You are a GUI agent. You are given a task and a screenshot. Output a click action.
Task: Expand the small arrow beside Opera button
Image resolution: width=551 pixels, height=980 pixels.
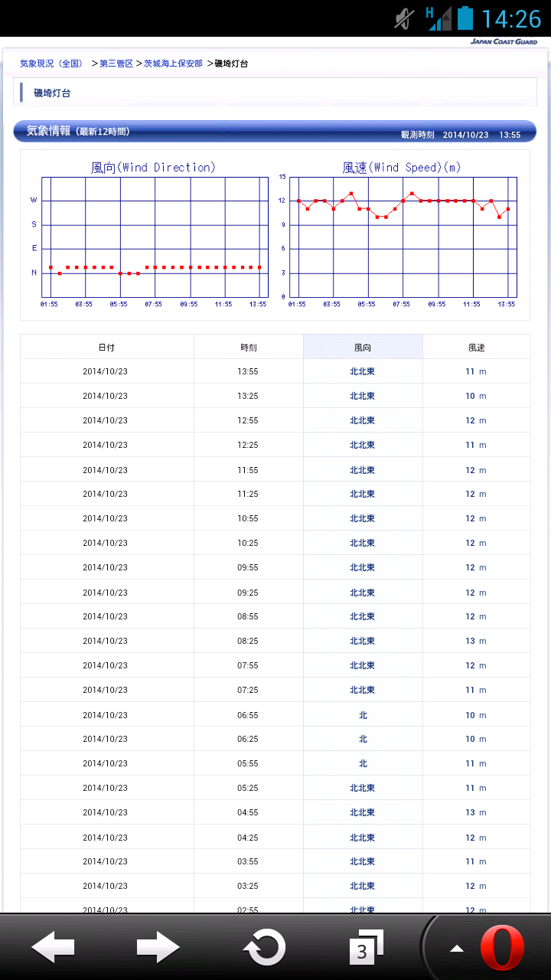click(x=457, y=949)
